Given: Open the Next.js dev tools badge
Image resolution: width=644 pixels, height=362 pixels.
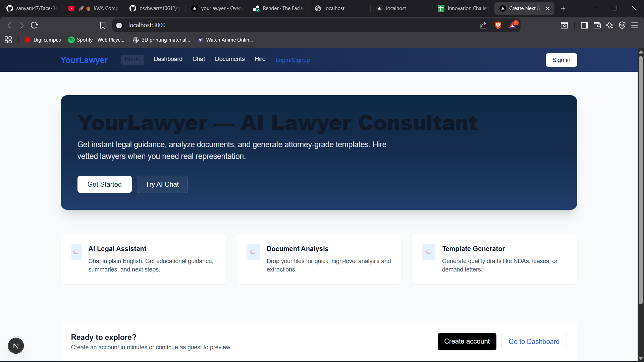Looking at the screenshot, I should (16, 346).
